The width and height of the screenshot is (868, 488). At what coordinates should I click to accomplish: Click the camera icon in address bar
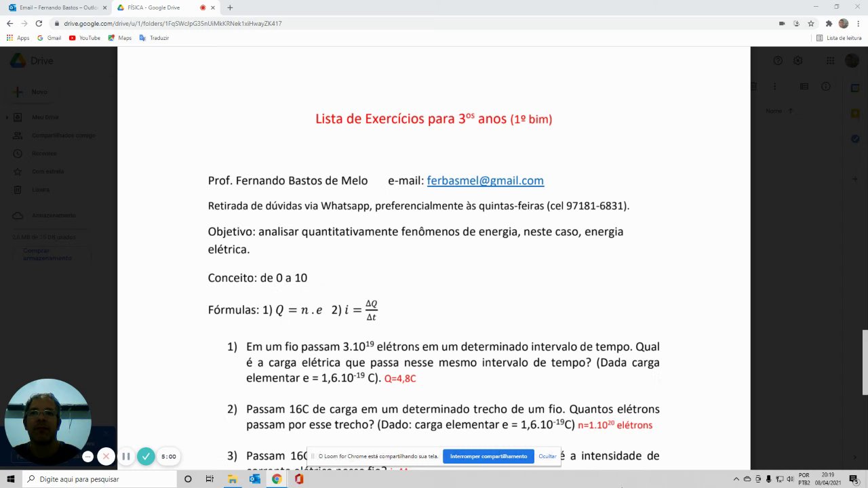[x=782, y=23]
